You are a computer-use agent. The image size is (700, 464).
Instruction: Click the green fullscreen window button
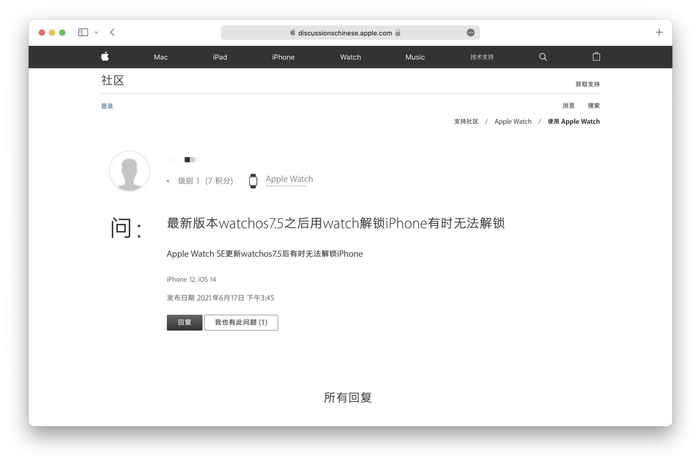pos(62,32)
